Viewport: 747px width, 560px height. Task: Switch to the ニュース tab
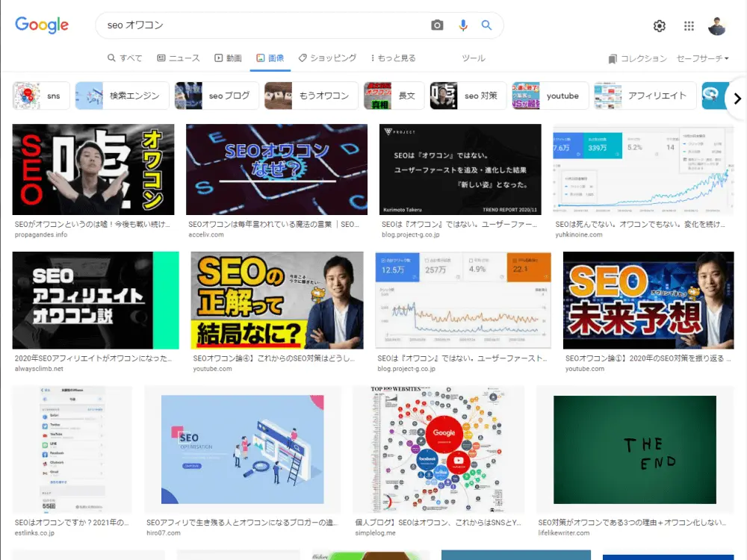[178, 58]
